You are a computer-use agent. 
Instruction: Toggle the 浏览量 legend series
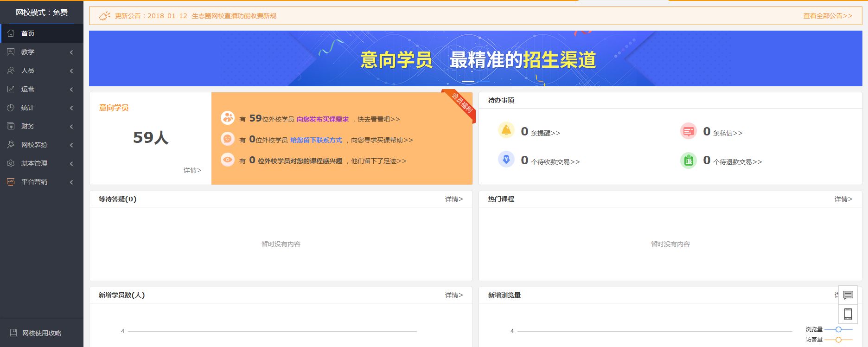tap(829, 329)
